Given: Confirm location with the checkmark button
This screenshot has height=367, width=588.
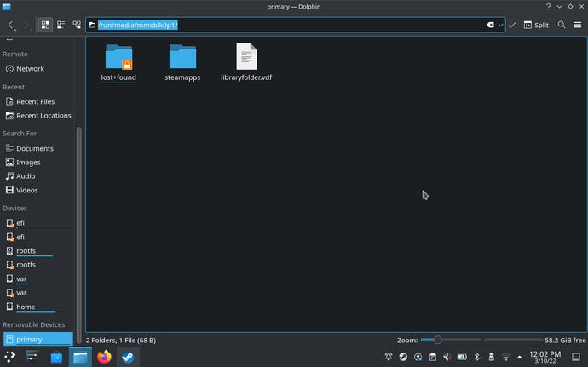Looking at the screenshot, I should point(512,25).
